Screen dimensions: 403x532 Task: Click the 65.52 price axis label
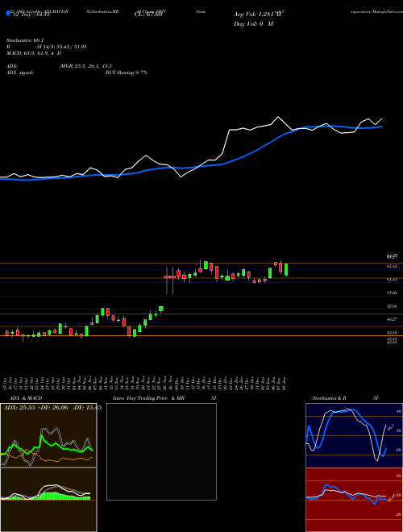coord(393,266)
